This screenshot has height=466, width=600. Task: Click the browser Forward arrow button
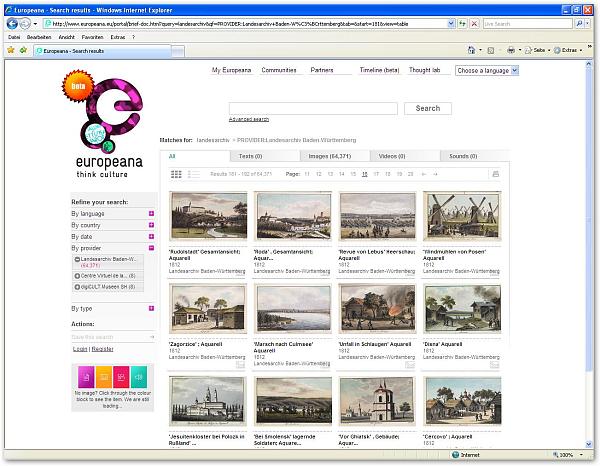[25, 24]
